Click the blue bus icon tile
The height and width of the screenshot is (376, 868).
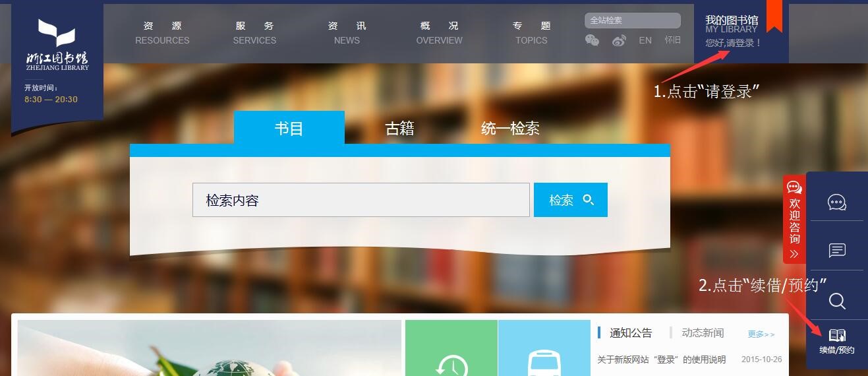click(544, 348)
